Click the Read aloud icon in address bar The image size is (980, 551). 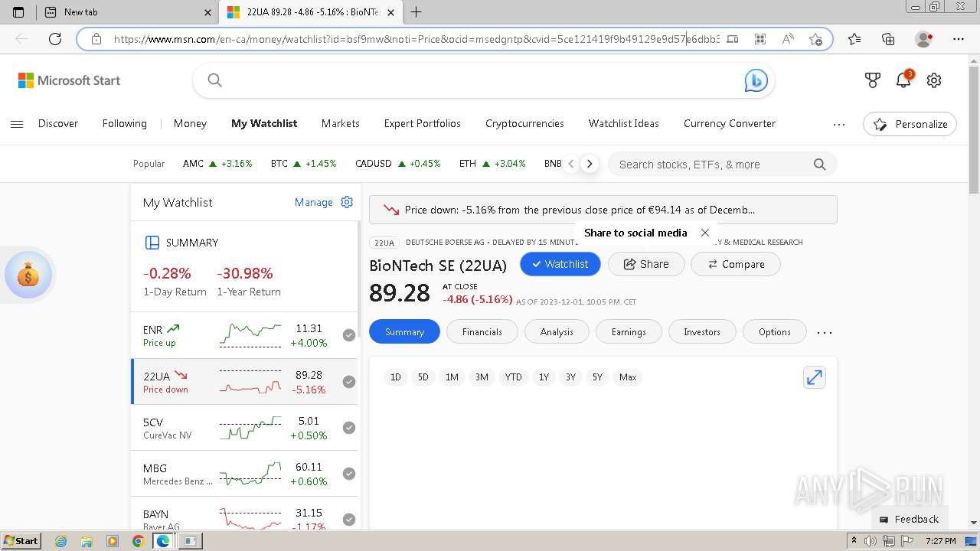click(x=788, y=39)
